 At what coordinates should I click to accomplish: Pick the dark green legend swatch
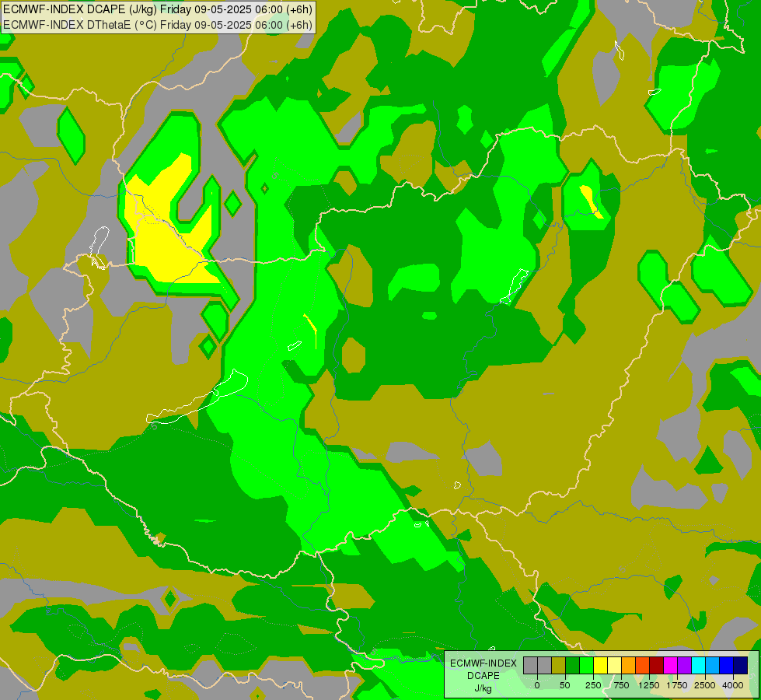pyautogui.click(x=572, y=666)
